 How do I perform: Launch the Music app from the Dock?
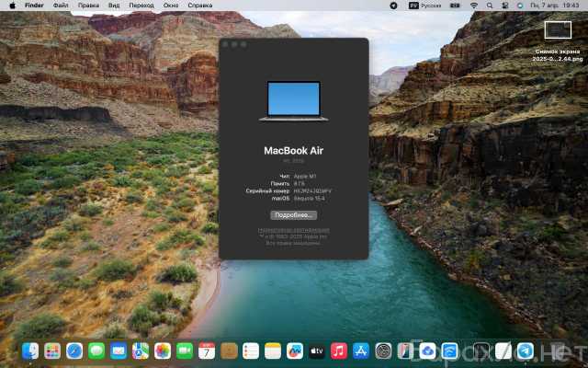339,351
